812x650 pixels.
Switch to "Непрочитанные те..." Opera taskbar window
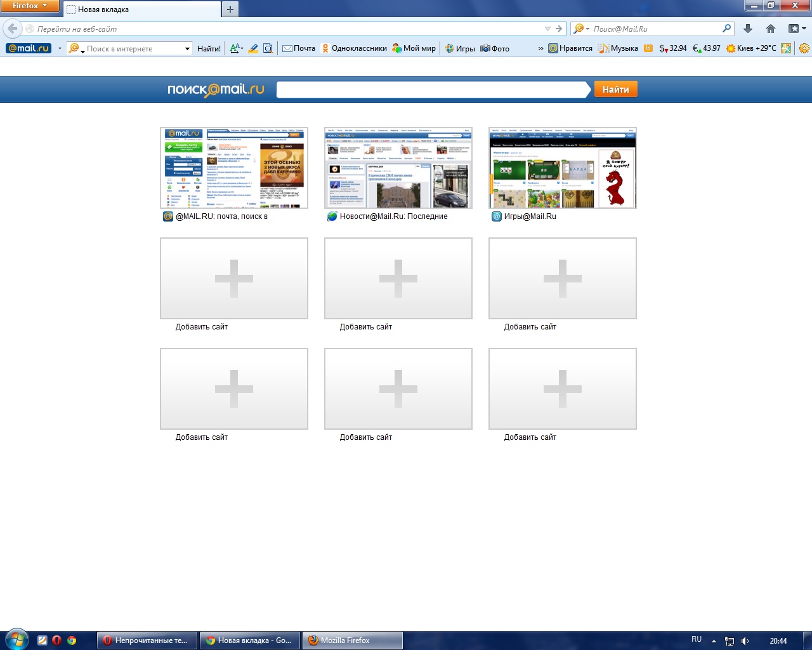click(x=147, y=640)
